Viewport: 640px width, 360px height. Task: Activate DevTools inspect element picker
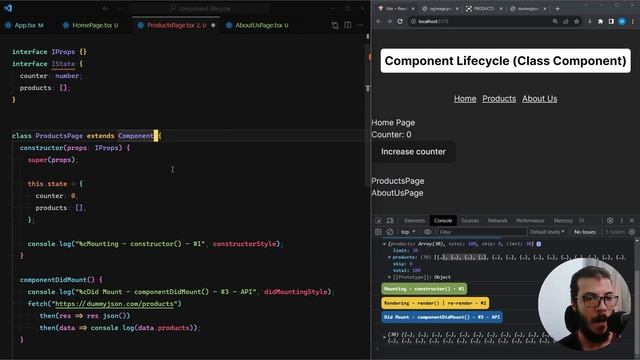[378, 220]
